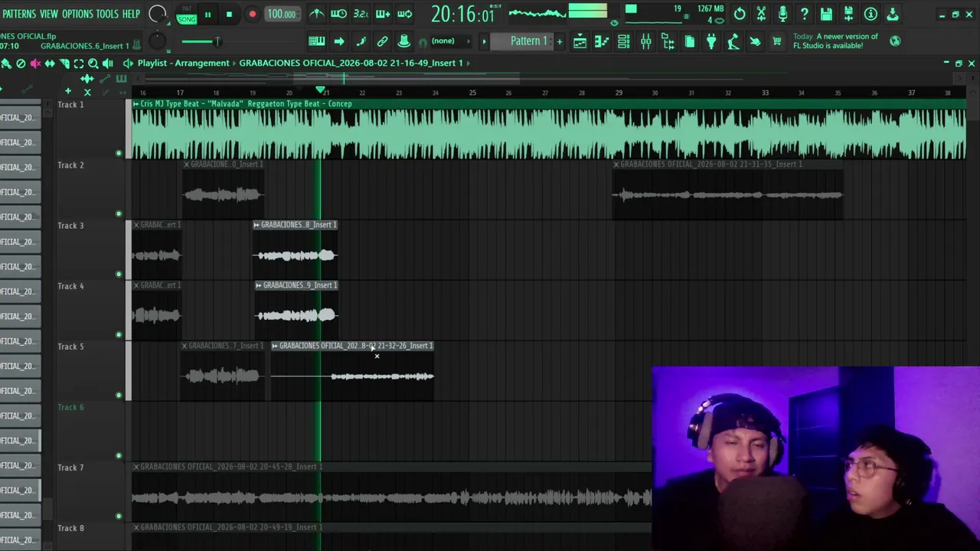
Task: Click the undo history icon
Action: [740, 14]
